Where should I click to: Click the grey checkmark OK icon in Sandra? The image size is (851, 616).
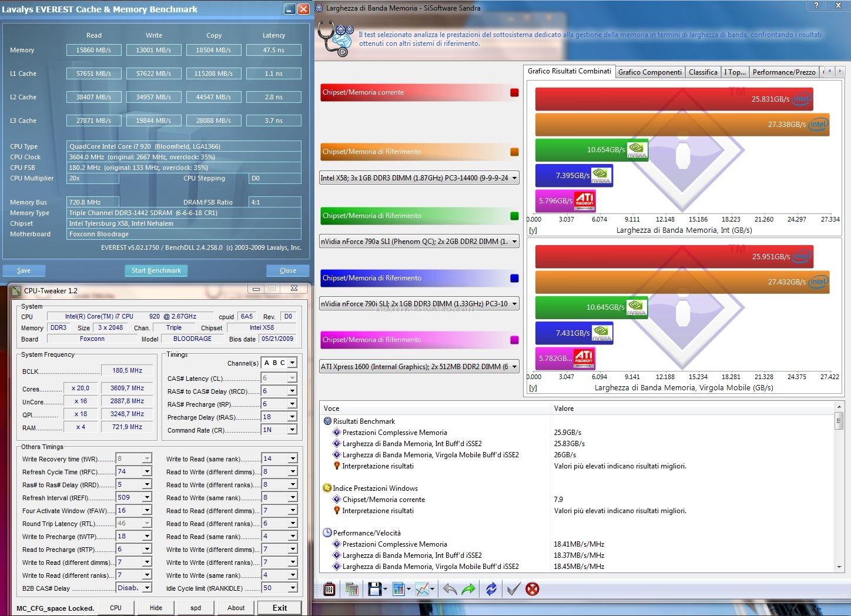(513, 588)
